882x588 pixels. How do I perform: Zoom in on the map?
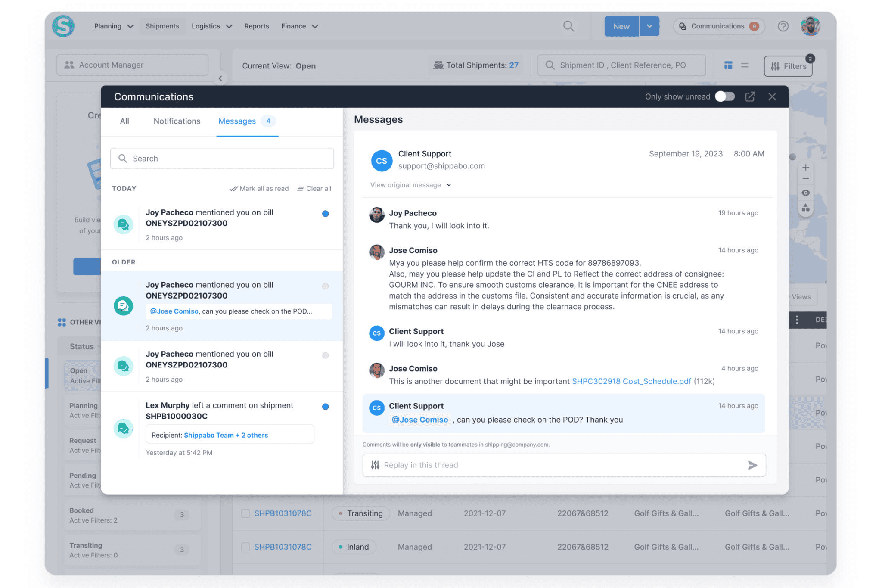coord(805,168)
